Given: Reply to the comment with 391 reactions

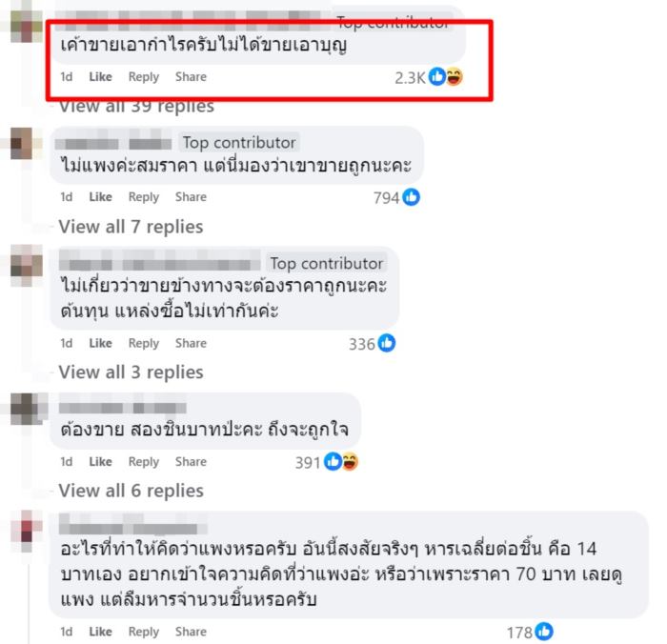Looking at the screenshot, I should (x=144, y=462).
